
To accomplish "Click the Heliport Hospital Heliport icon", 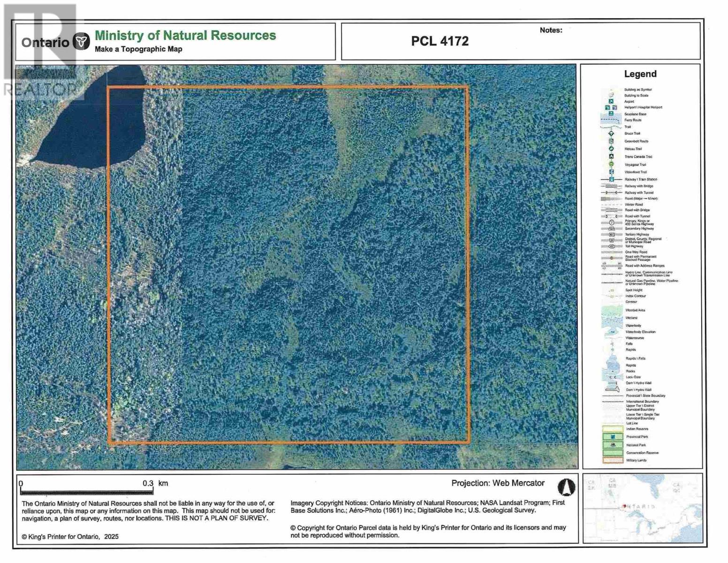I will tap(608, 107).
